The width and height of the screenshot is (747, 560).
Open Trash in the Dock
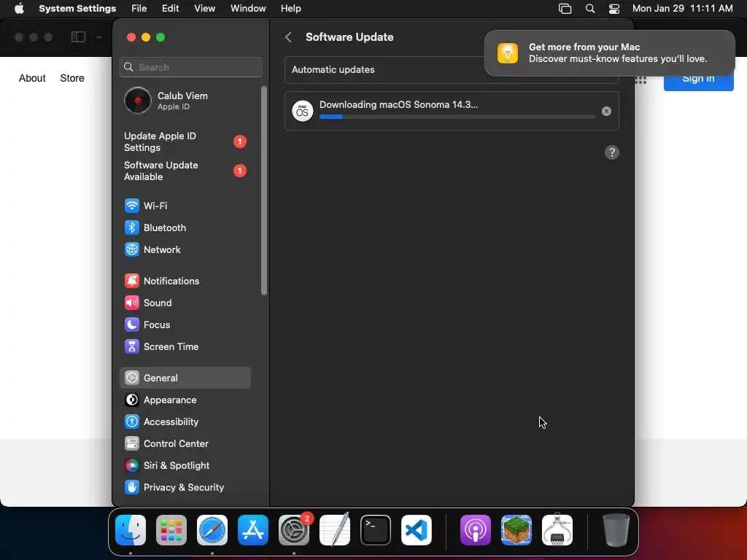coord(616,530)
